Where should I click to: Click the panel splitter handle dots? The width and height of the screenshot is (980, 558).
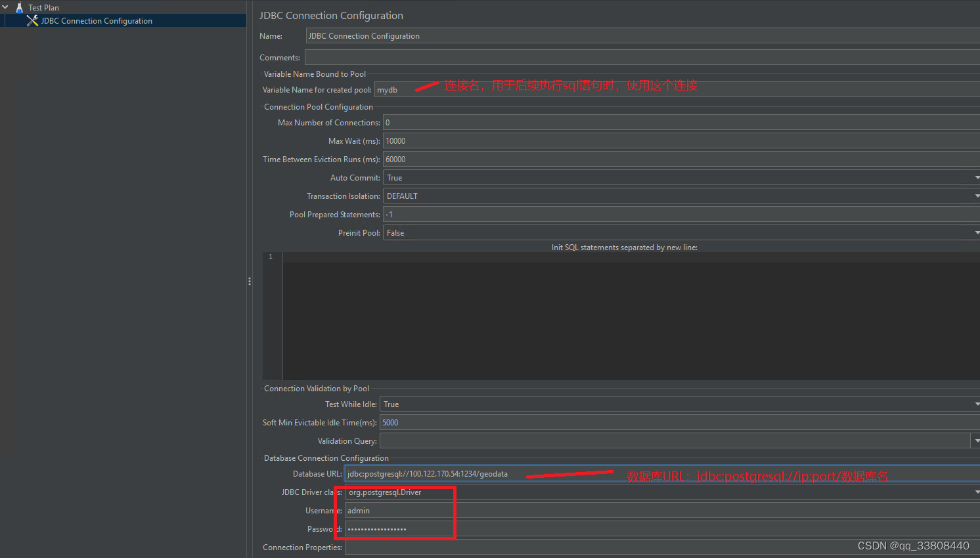tap(250, 281)
